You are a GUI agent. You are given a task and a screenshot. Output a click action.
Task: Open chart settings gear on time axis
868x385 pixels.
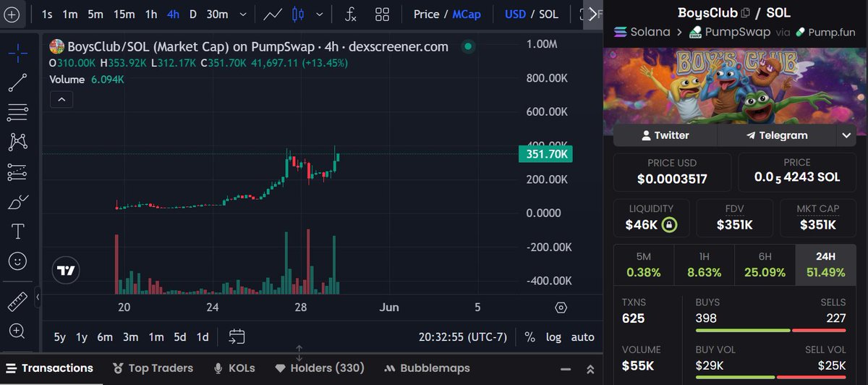pyautogui.click(x=561, y=308)
